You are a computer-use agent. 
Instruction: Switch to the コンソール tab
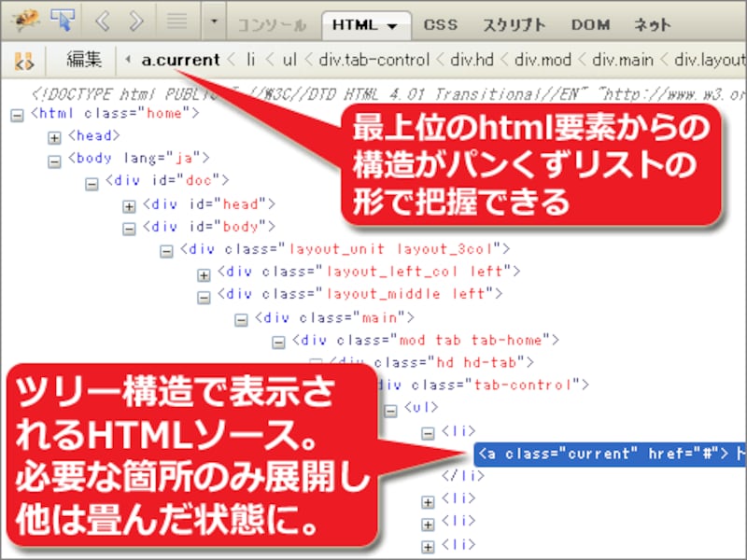pos(271,24)
